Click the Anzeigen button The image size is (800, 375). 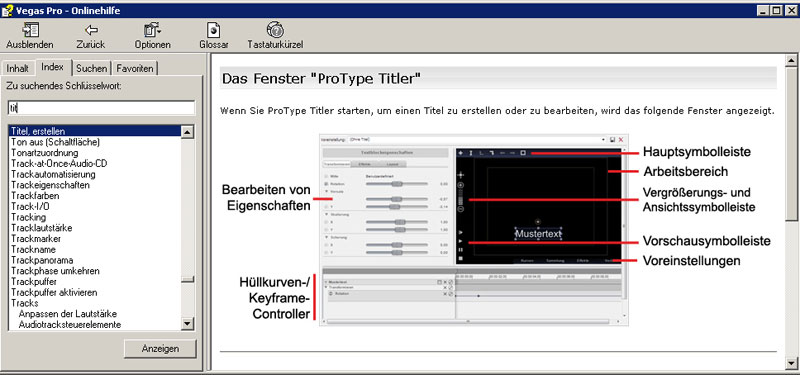coord(160,349)
